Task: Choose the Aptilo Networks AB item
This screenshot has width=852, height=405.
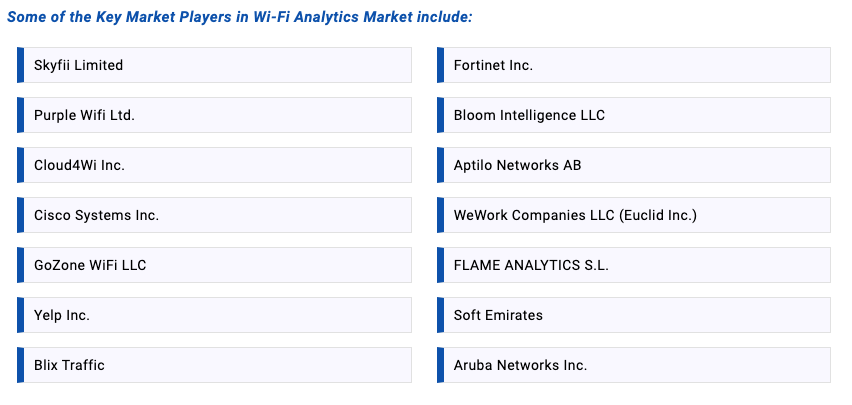Action: [517, 165]
